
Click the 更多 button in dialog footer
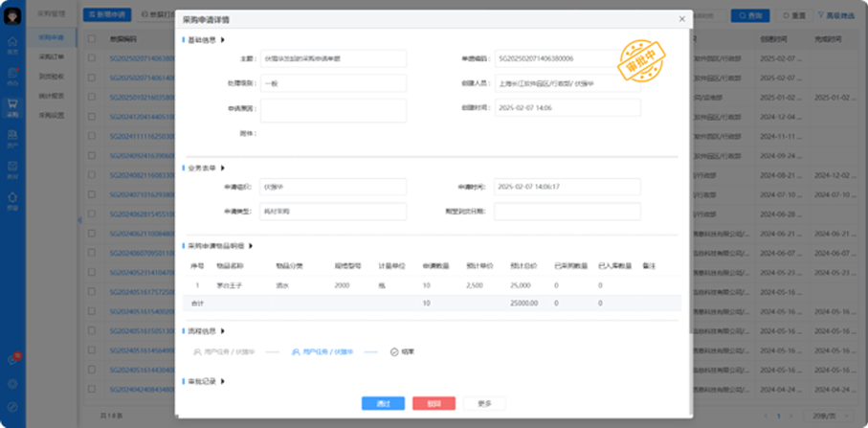pos(484,404)
